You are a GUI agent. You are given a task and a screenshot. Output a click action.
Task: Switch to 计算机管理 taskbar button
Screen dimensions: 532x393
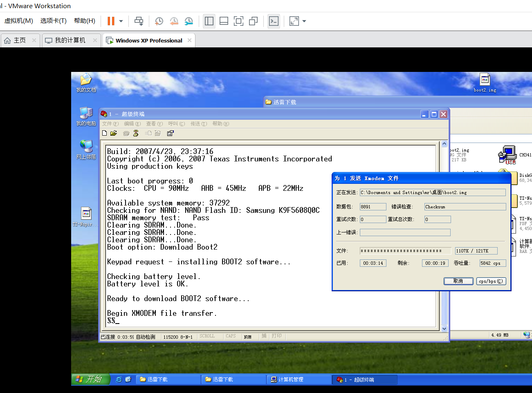(299, 380)
